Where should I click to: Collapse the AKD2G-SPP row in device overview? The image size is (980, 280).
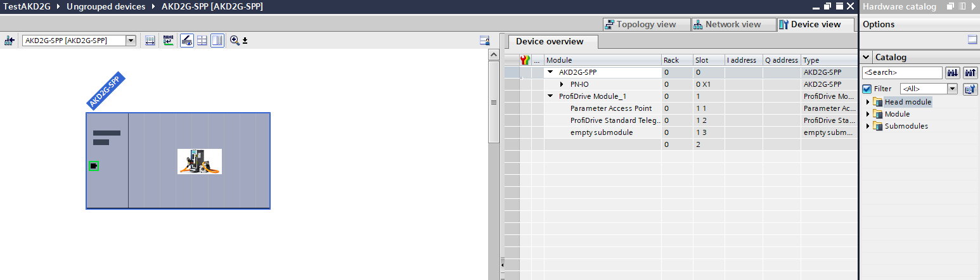click(x=551, y=72)
